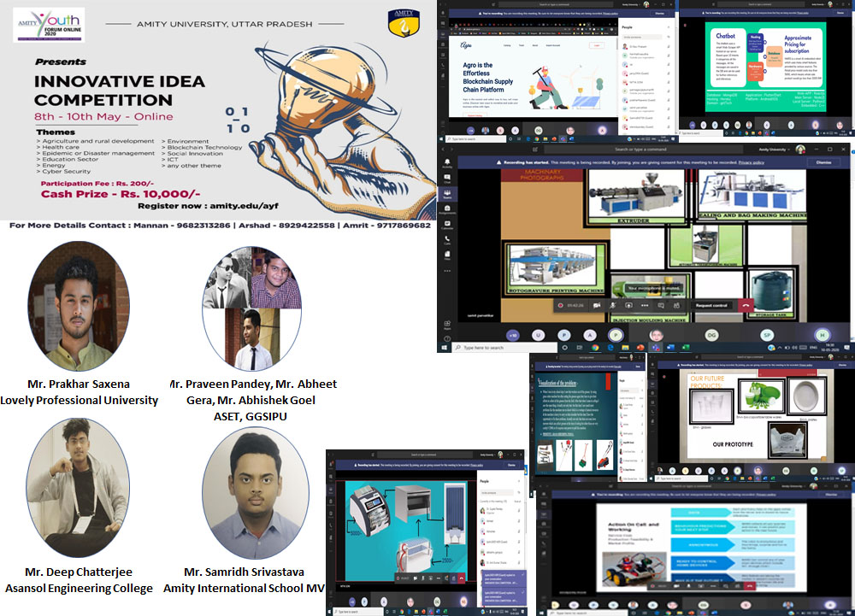Click Request control in machinery meeting
Image resolution: width=855 pixels, height=616 pixels.
[x=711, y=306]
